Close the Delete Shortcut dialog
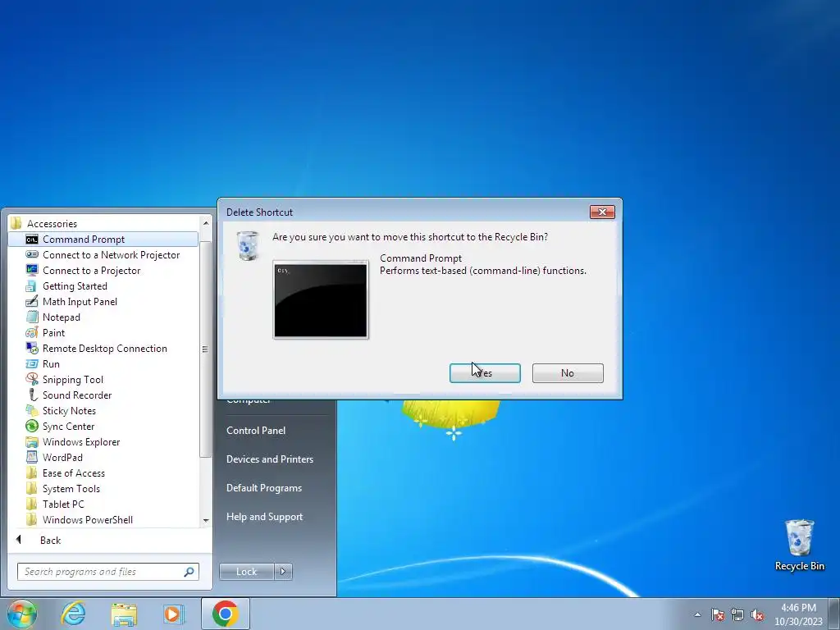840x630 pixels. (x=602, y=212)
